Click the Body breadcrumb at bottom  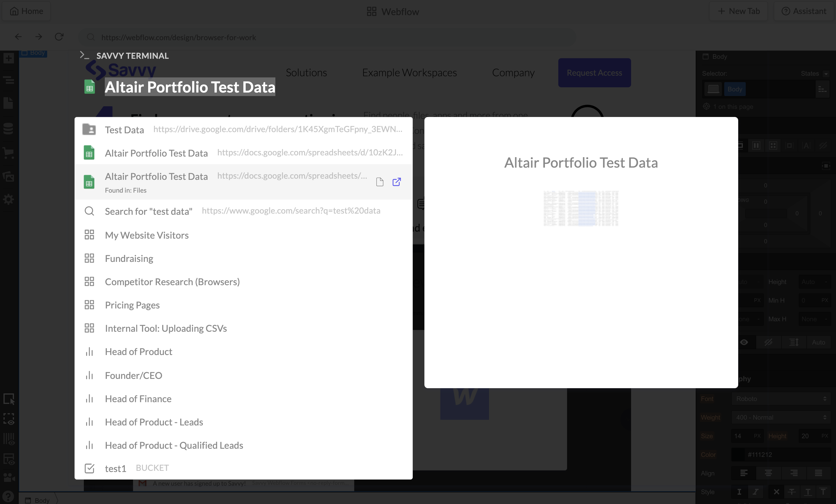click(38, 500)
